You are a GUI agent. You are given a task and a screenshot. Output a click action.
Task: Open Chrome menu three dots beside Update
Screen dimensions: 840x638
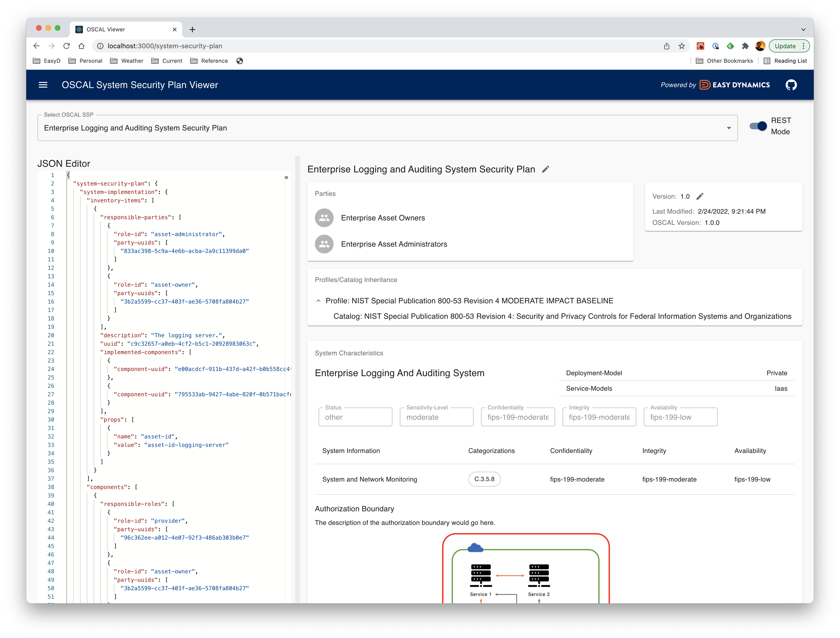point(803,46)
